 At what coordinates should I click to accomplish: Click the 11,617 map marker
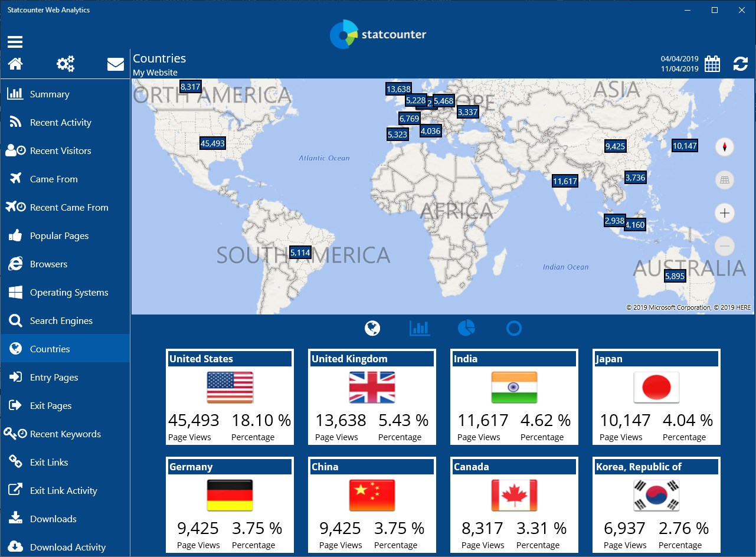(565, 181)
